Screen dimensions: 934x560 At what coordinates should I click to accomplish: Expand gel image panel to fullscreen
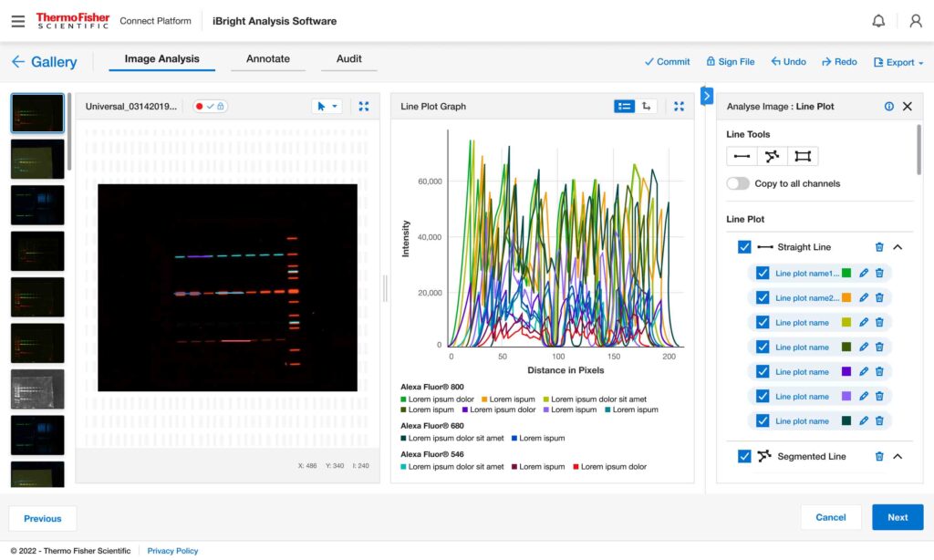[x=364, y=106]
